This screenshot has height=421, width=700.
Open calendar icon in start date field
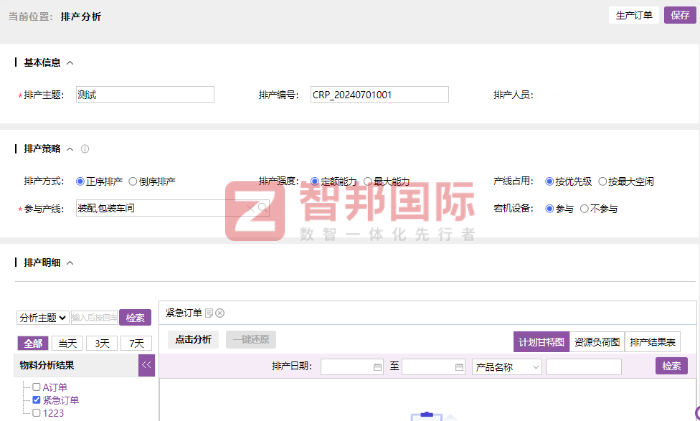tap(377, 367)
